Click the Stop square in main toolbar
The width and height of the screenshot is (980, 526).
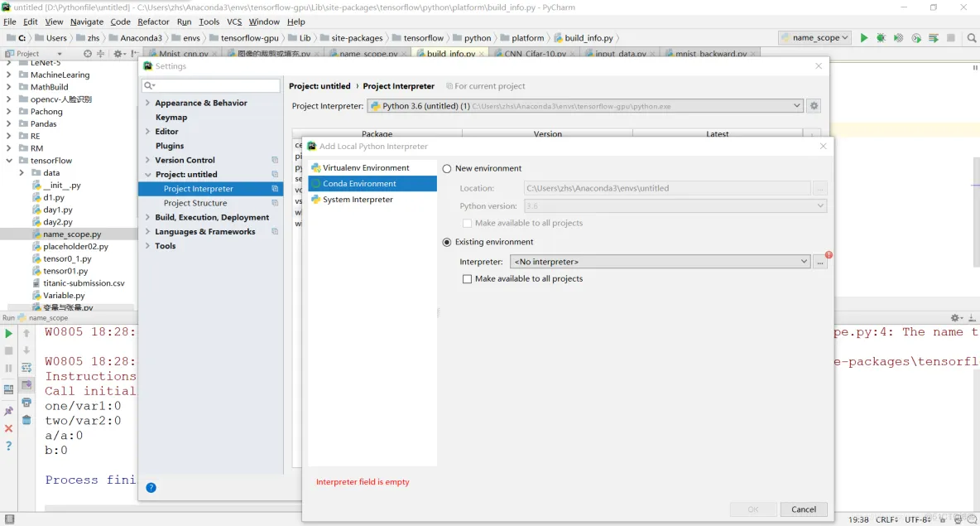click(x=951, y=38)
